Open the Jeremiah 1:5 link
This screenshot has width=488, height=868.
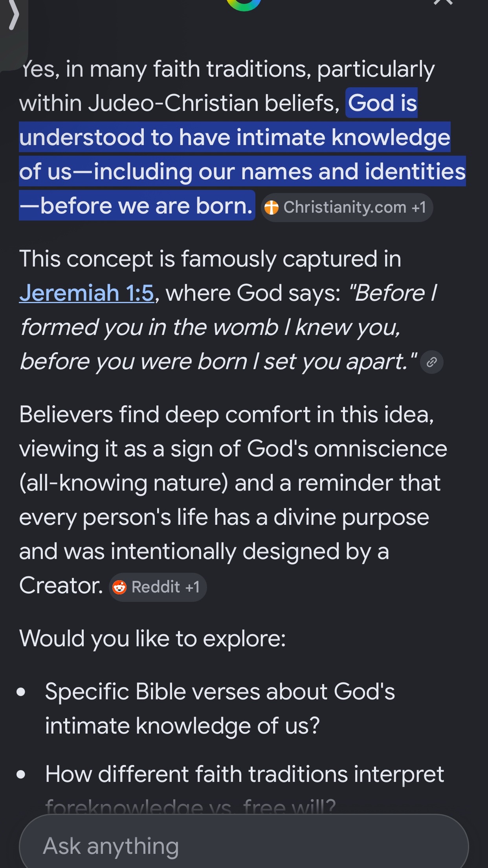pos(86,293)
